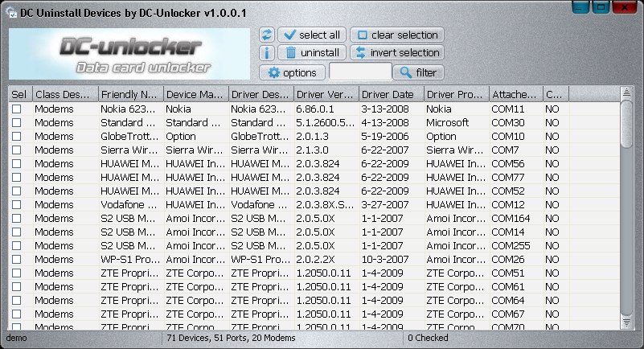This screenshot has height=349, width=644.
Task: Sort by Device Manufacturer column header
Action: pyautogui.click(x=196, y=94)
